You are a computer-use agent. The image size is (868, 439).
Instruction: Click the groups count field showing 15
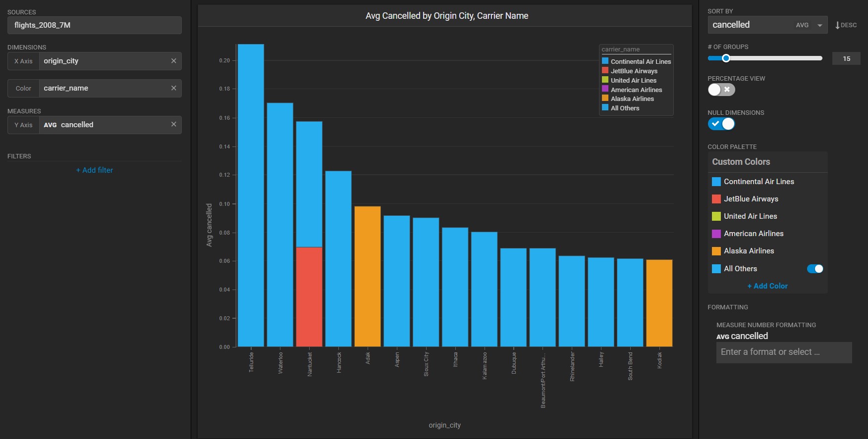846,58
